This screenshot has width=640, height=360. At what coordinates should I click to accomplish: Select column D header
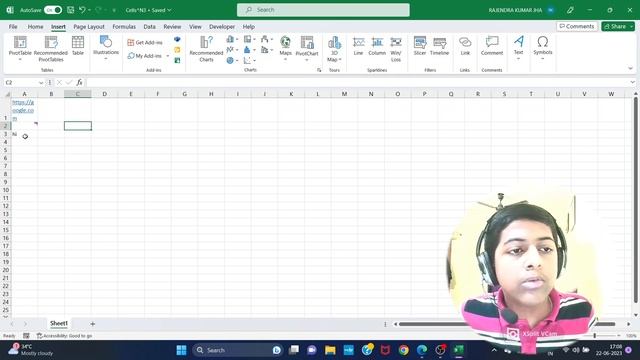point(104,94)
